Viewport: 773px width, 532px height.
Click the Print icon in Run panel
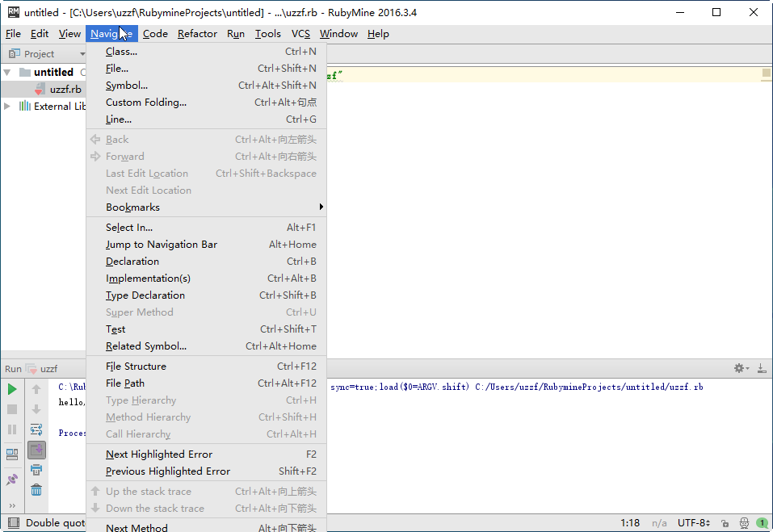[36, 470]
